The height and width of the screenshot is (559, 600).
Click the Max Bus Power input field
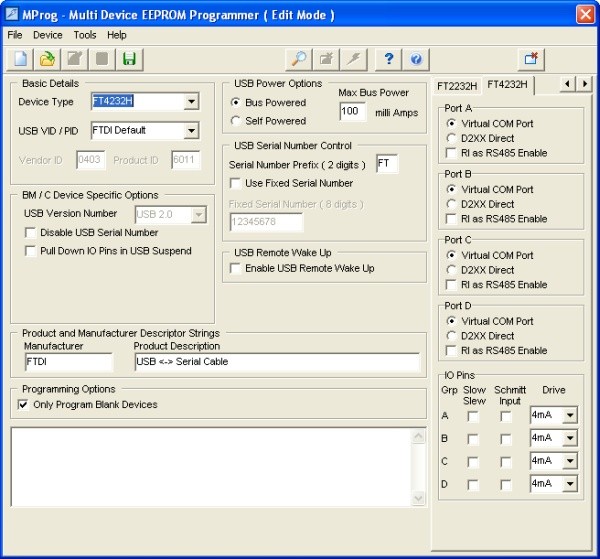(x=353, y=111)
